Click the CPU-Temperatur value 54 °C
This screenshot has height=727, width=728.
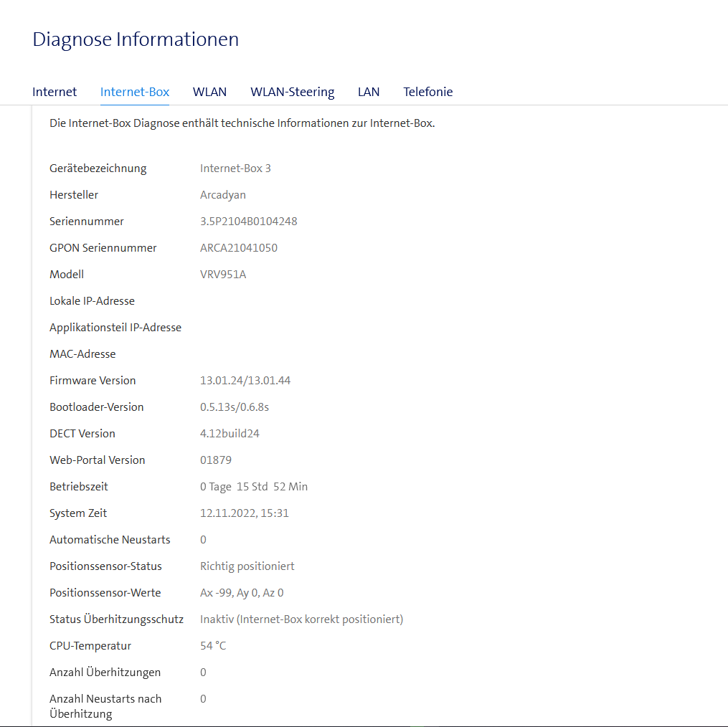[x=213, y=645]
